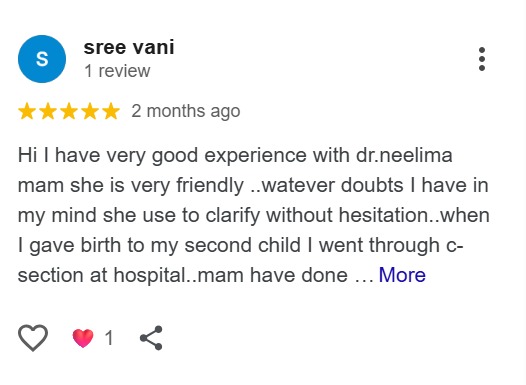Screen dimensions: 526x385
Task: Click the third rating star
Action: click(x=69, y=111)
